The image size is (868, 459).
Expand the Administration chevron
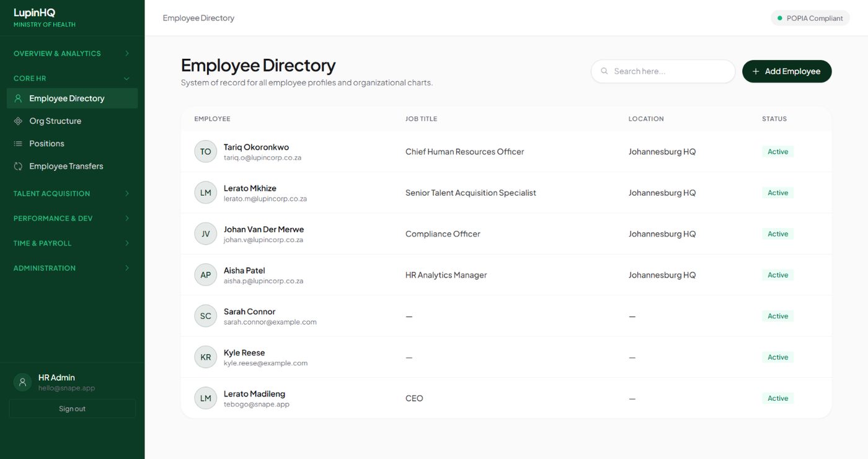(127, 268)
